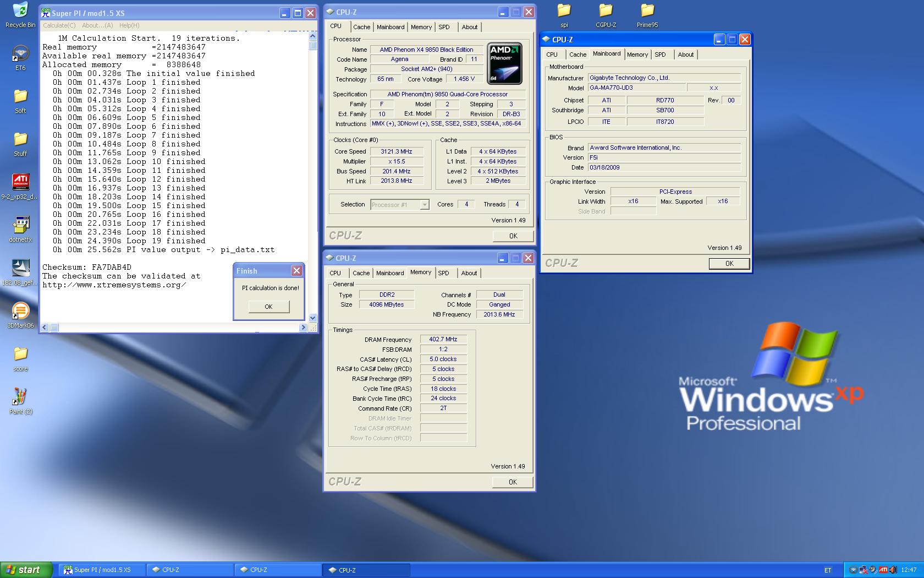Select the dotnetfx installer icon
Screen dimensions: 924x578
(20, 230)
